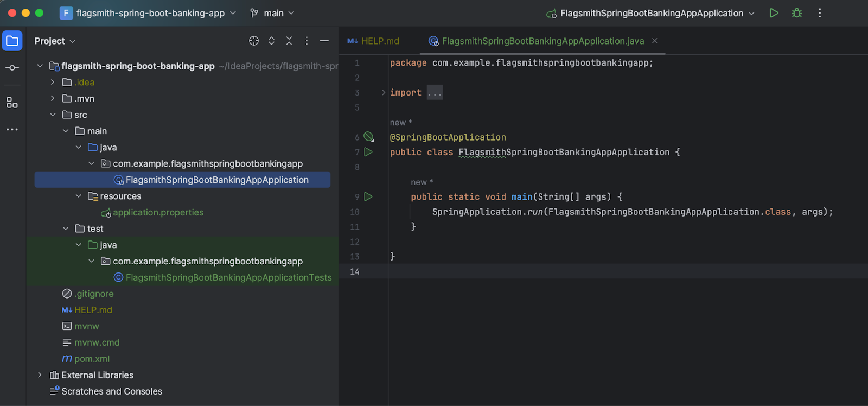Open the Project tool window folder icon
Image resolution: width=868 pixels, height=406 pixels.
tap(12, 41)
